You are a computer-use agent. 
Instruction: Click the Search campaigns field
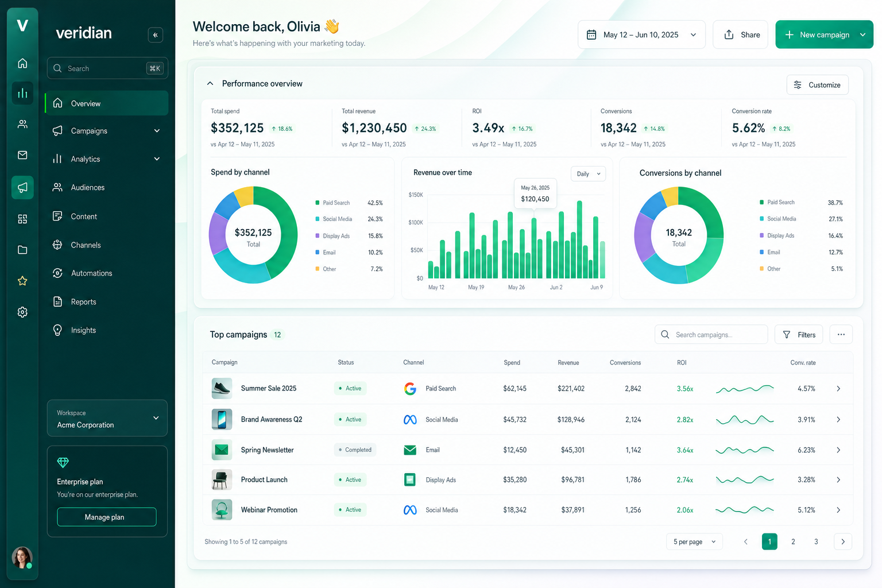coord(711,334)
